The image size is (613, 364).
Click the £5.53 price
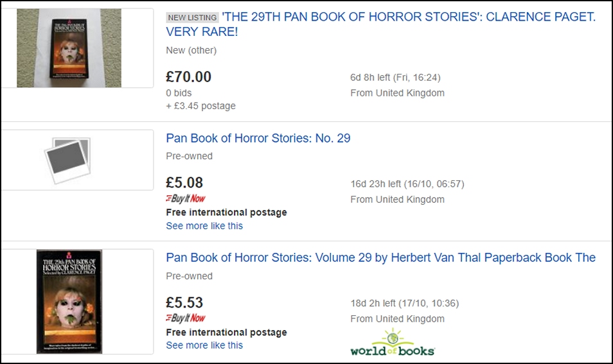coord(184,302)
